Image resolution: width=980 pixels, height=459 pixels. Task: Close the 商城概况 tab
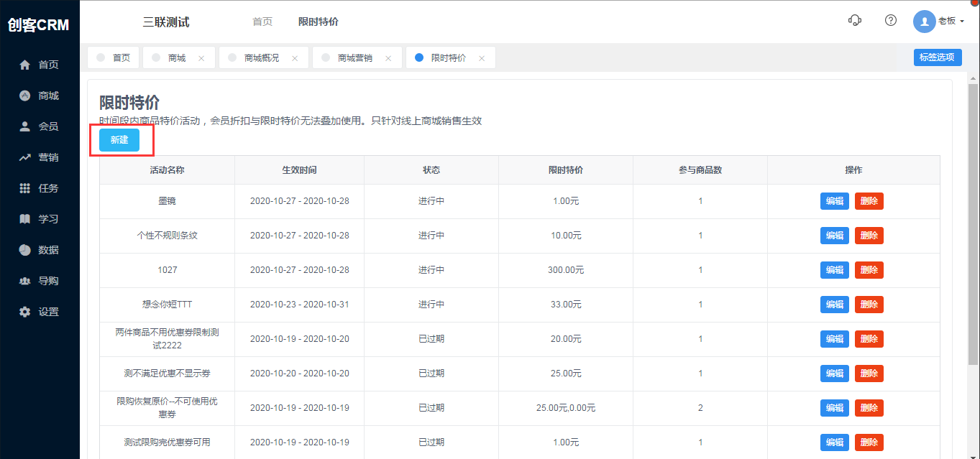tap(295, 58)
